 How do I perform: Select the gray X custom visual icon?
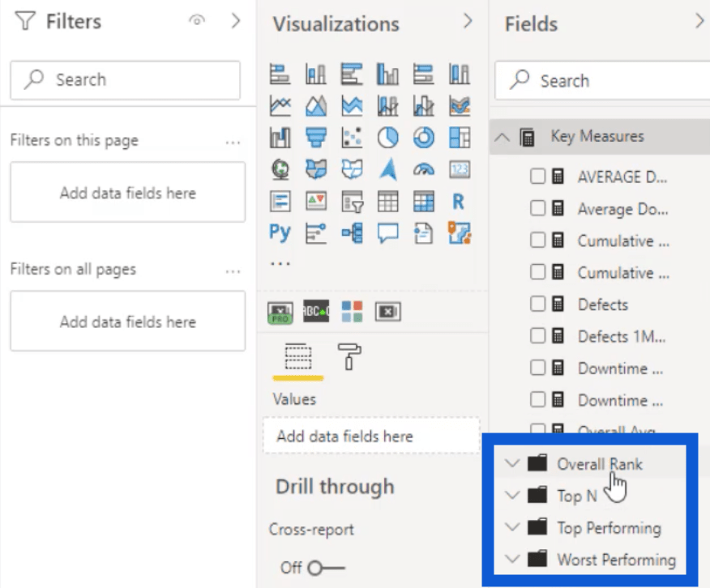coord(387,311)
